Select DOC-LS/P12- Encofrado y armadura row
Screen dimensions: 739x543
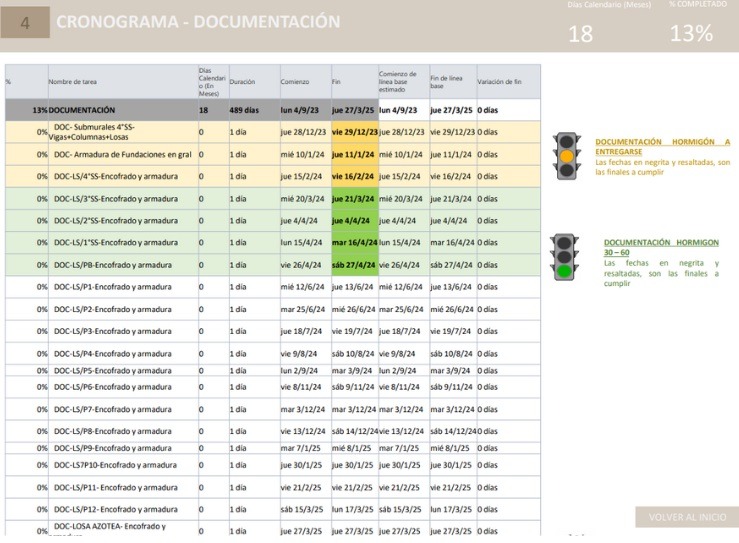(273, 510)
